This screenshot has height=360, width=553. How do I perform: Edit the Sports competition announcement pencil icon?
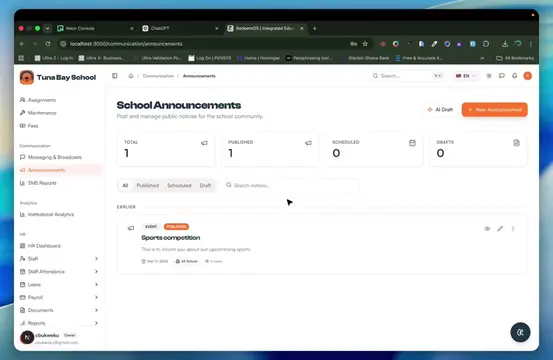500,228
